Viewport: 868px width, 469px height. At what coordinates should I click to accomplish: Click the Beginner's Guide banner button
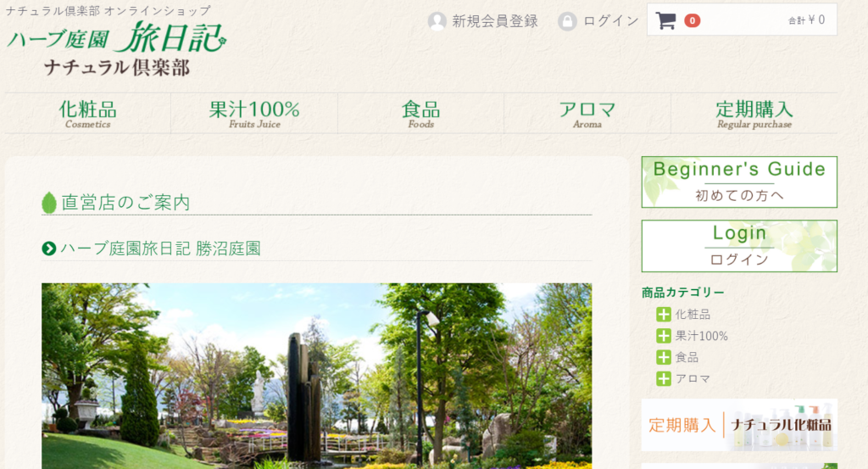tap(738, 181)
